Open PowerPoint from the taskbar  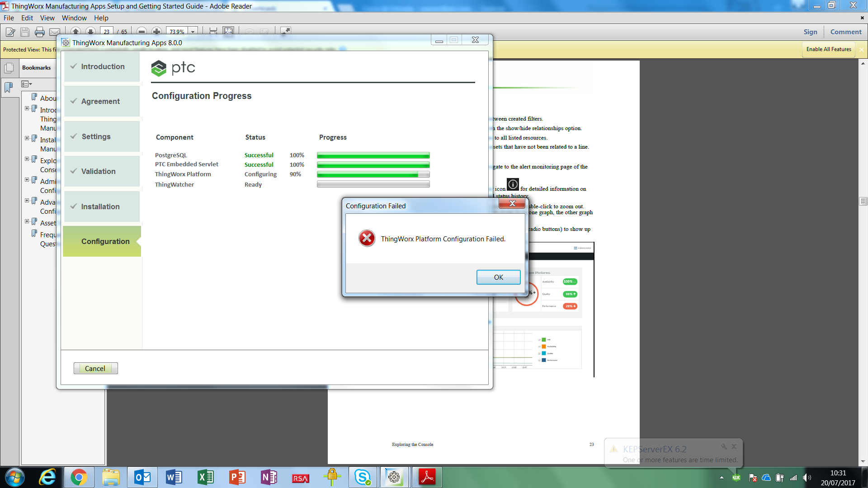click(x=237, y=477)
